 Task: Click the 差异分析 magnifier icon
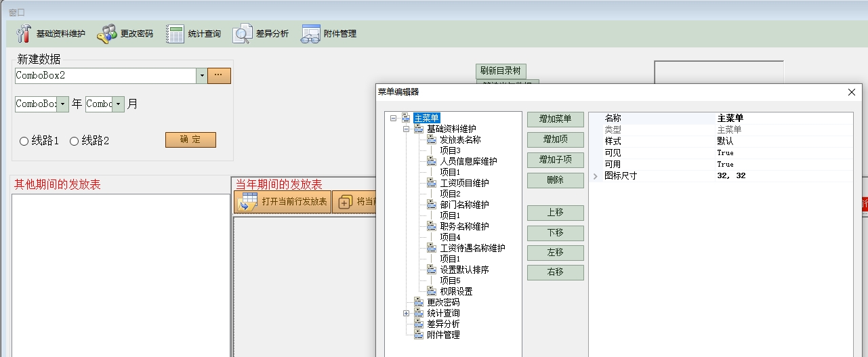pos(243,34)
